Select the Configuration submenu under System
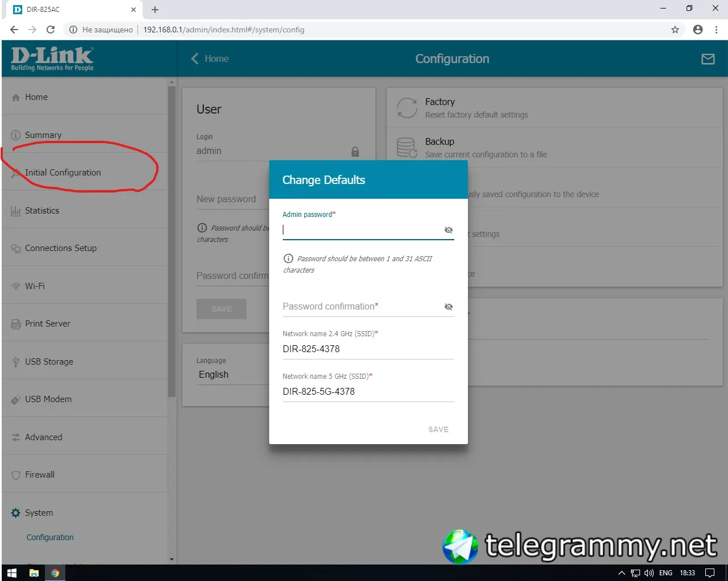728x581 pixels. click(50, 537)
